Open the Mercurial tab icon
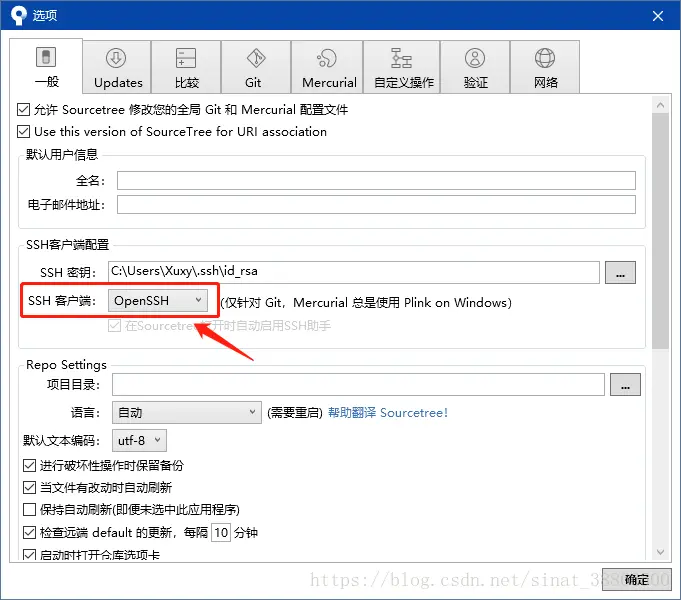 (x=327, y=58)
